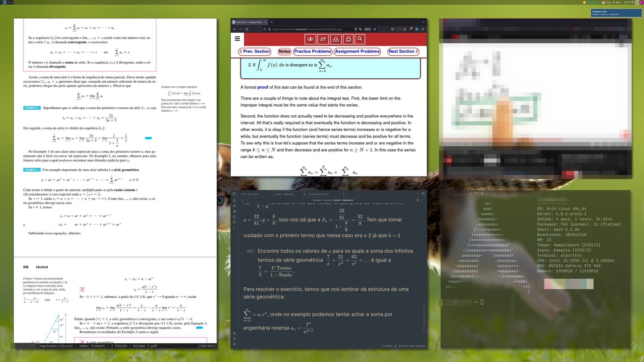Screen dimensions: 644x362
Task: Open graph view icon in Obsidian ribbon
Action: tap(234, 206)
